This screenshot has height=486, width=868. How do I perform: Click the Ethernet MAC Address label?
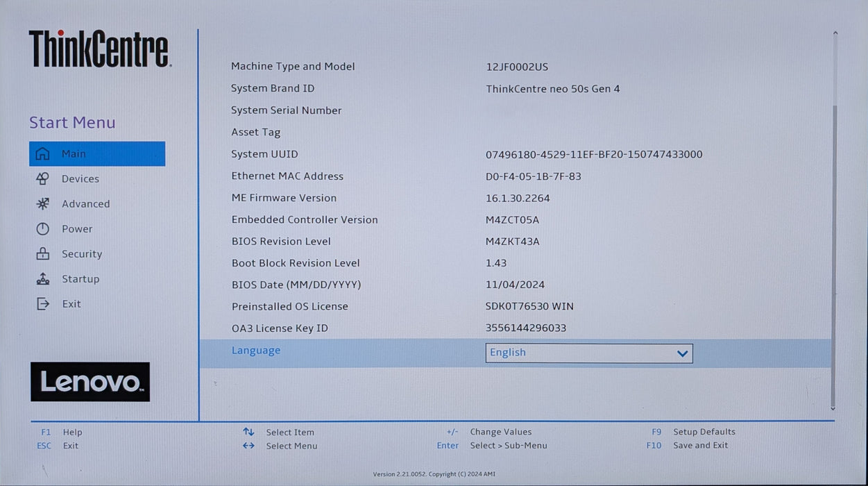pos(287,176)
